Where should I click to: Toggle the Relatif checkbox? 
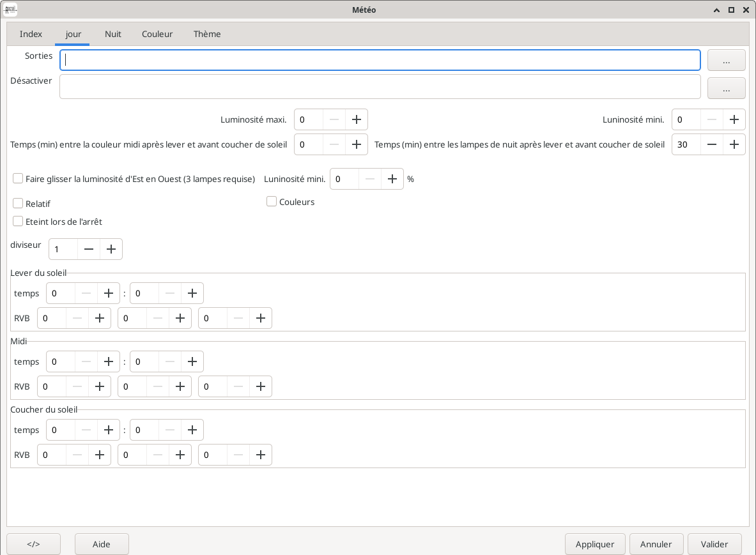point(18,204)
